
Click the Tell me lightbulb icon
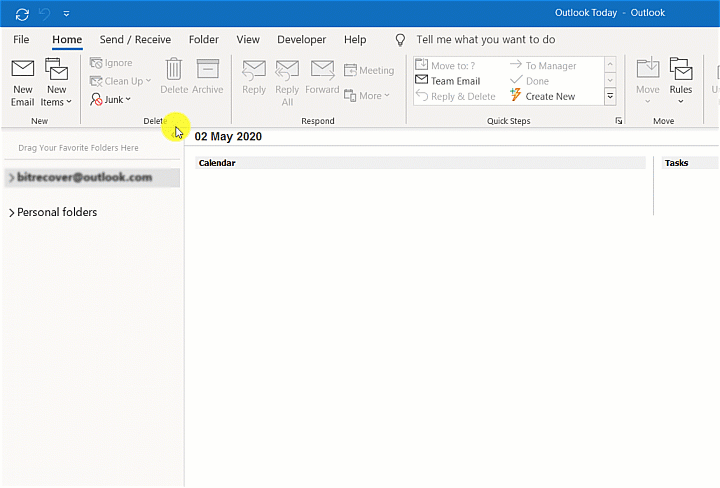(x=400, y=40)
